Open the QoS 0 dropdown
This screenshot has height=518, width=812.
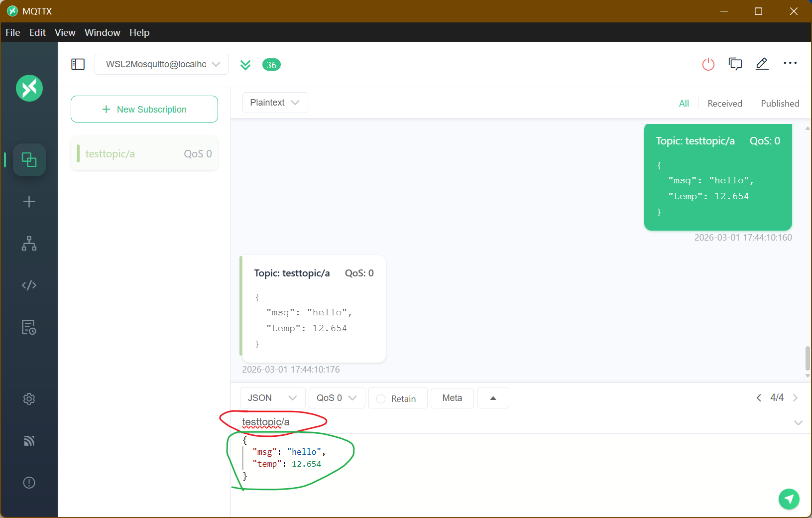coord(336,398)
